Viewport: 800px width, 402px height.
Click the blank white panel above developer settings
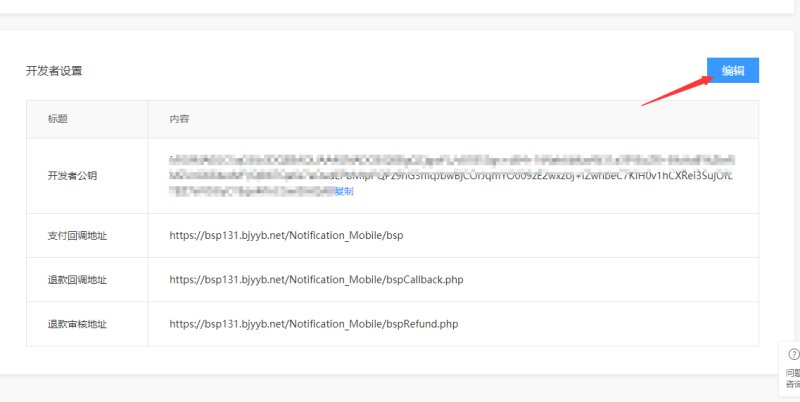tap(400, 6)
